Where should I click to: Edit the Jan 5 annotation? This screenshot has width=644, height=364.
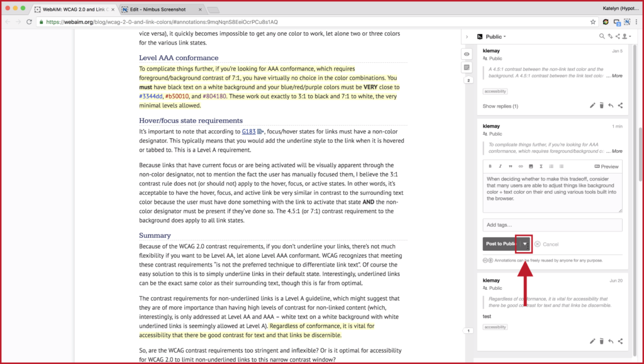tap(592, 106)
